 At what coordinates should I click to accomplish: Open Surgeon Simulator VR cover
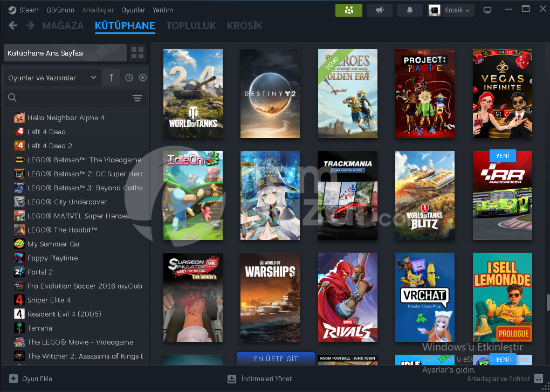coord(193,297)
